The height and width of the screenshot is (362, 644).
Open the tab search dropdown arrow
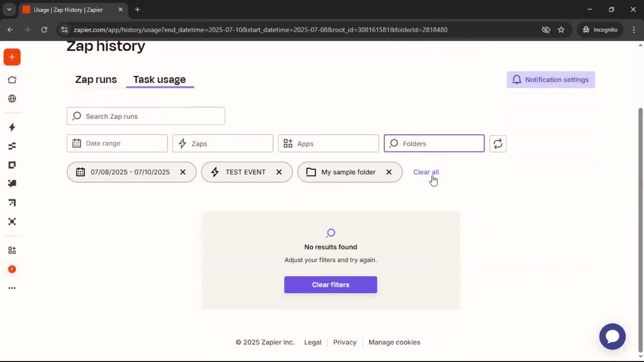tap(9, 9)
